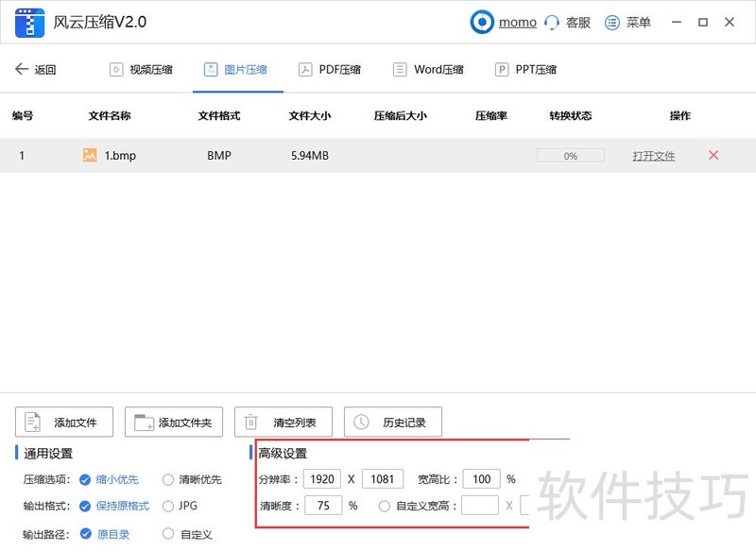Open 1.bmp via the 打开文件 link
Viewport: 756px width, 552px height.
click(x=653, y=155)
